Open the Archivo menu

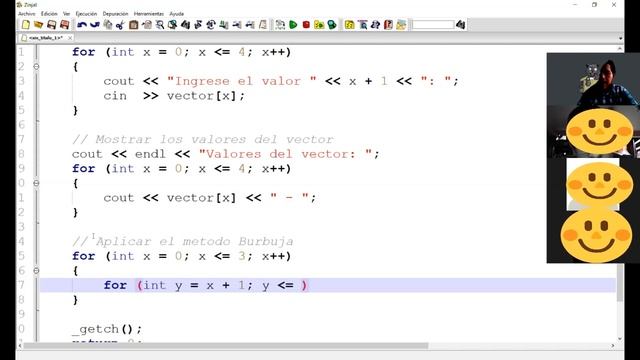27,13
